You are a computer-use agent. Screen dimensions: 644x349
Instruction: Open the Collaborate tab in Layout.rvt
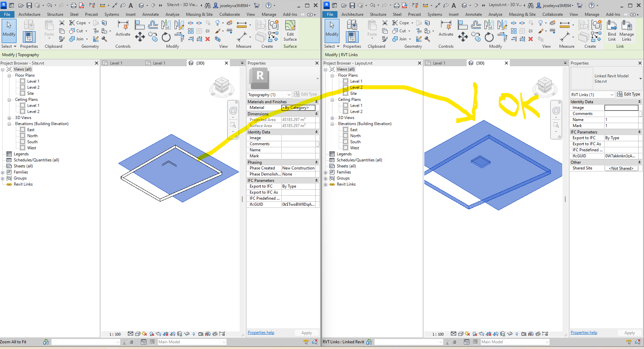(x=552, y=14)
